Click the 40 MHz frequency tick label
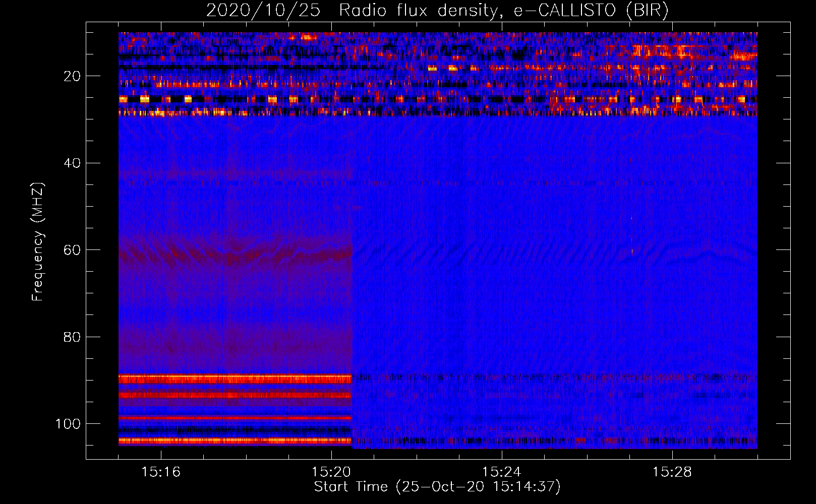816x504 pixels. [x=72, y=163]
